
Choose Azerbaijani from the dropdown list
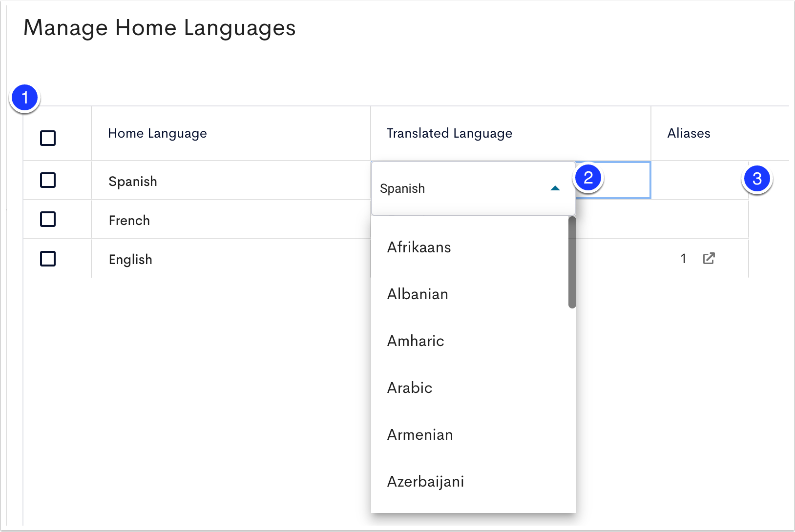click(x=425, y=481)
